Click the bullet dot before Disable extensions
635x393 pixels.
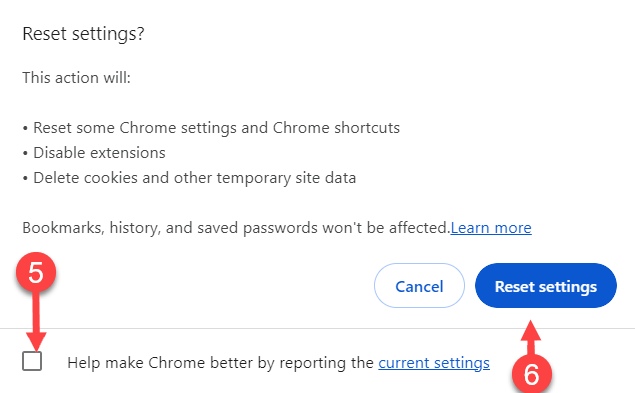coord(25,154)
